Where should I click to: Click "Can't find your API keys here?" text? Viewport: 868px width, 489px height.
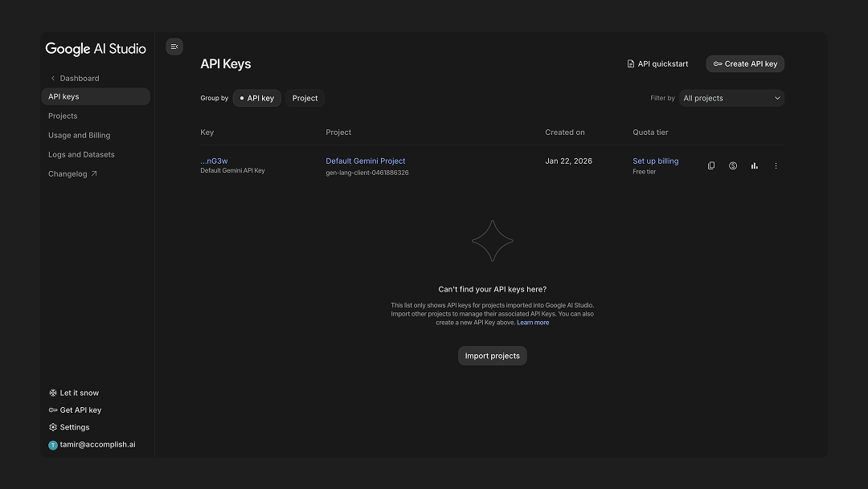(492, 289)
